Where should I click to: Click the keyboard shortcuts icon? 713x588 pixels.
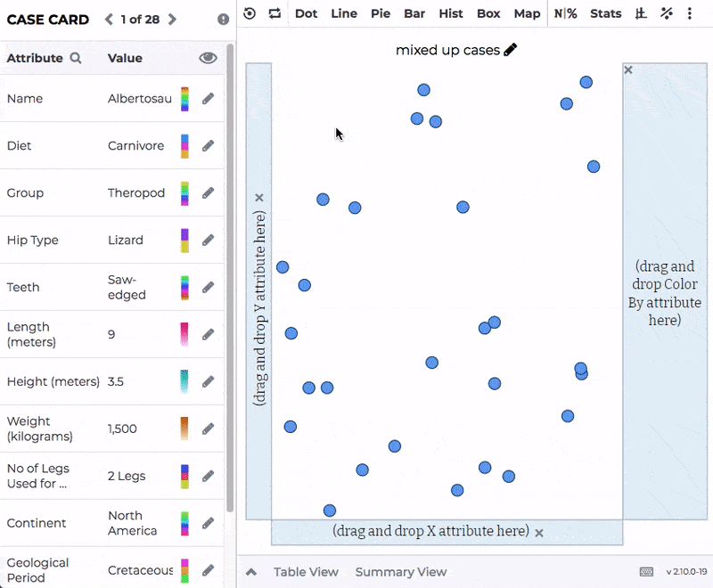(x=646, y=572)
